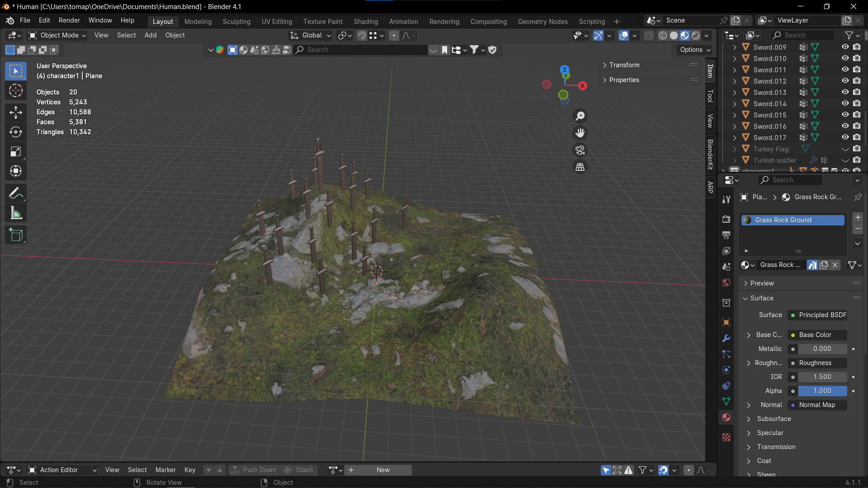The image size is (868, 488).
Task: Select the Move tool in toolbar
Action: point(16,112)
